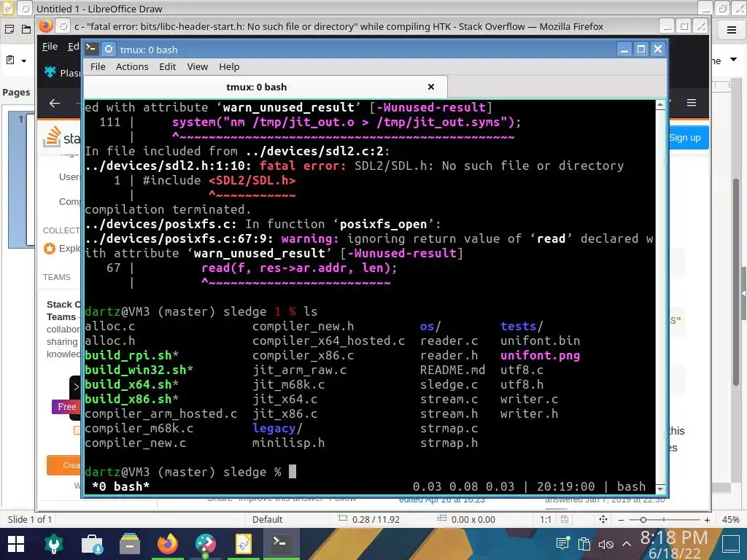Click the Stack Overflow logo
This screenshot has width=747, height=560.
click(61, 137)
